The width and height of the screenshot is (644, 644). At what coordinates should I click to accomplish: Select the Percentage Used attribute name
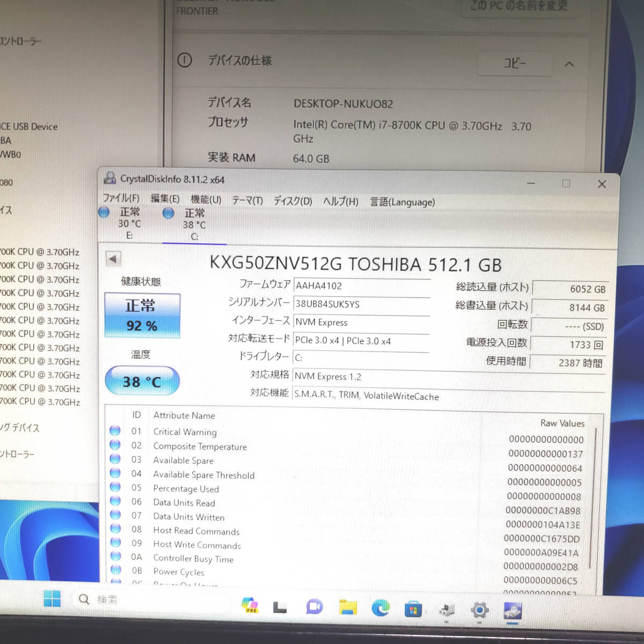coord(186,489)
